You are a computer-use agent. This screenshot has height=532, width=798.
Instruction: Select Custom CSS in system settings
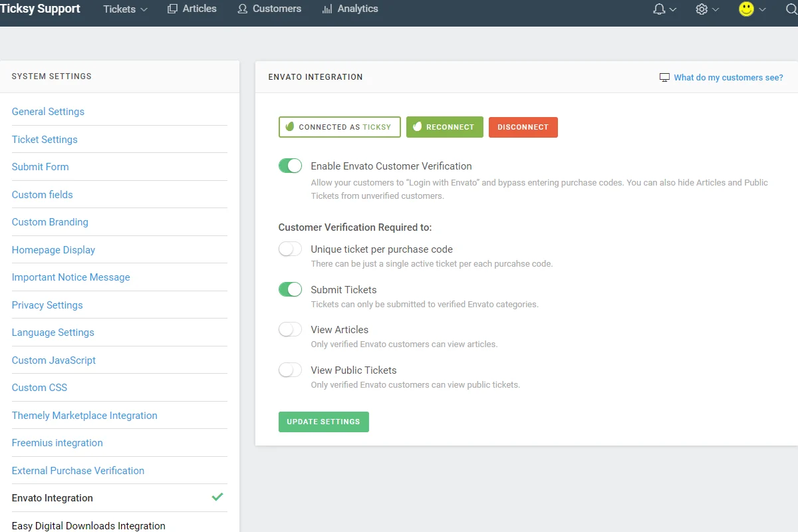point(39,388)
